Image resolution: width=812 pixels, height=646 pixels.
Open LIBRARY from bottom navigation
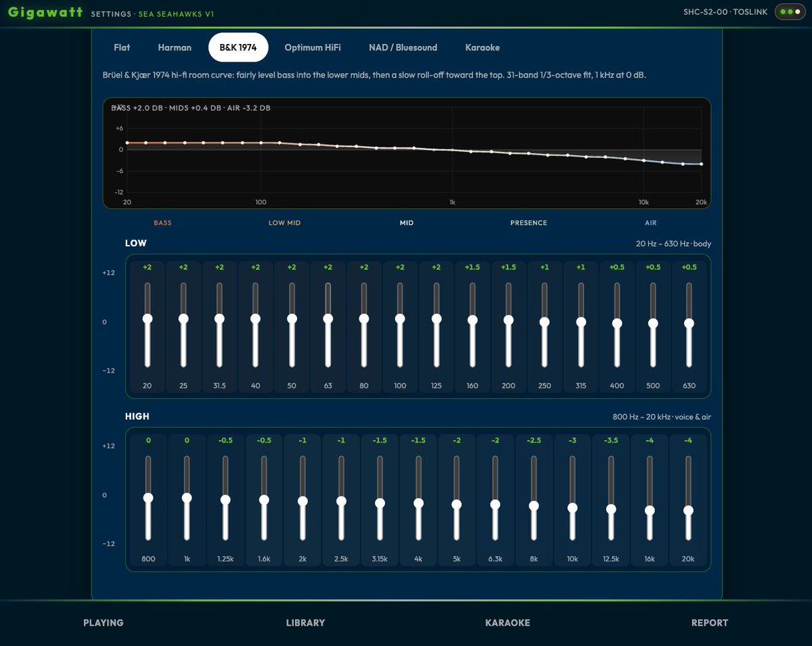pos(305,623)
